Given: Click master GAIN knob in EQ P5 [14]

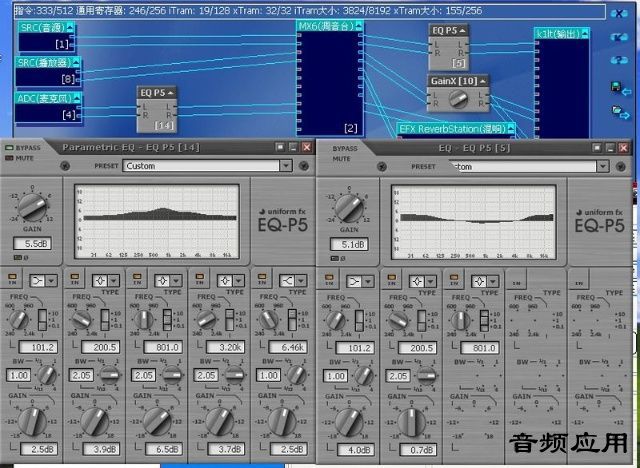Looking at the screenshot, I should pos(32,208).
